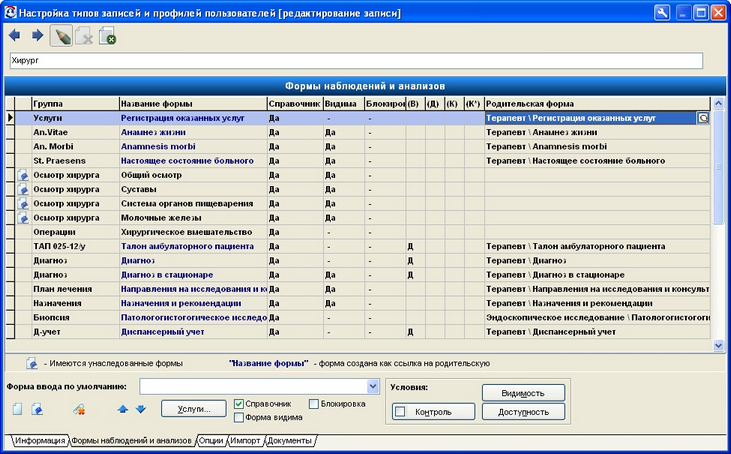Click inherited forms icon beside Молочные железы
Image resolution: width=731 pixels, height=454 pixels.
23,218
